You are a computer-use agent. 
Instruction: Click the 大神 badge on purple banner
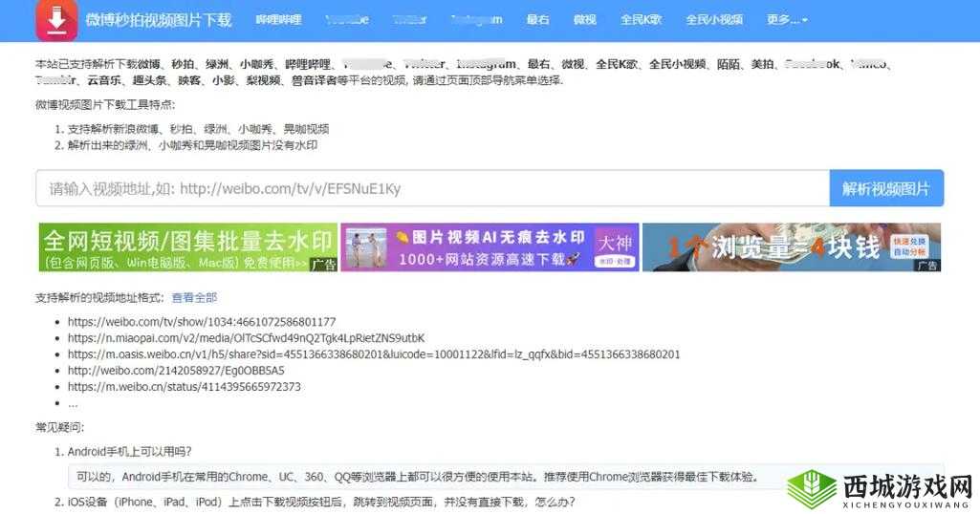(615, 247)
